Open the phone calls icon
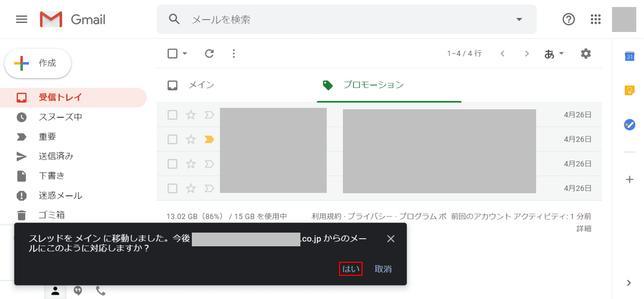Image resolution: width=644 pixels, height=299 pixels. coord(100,291)
